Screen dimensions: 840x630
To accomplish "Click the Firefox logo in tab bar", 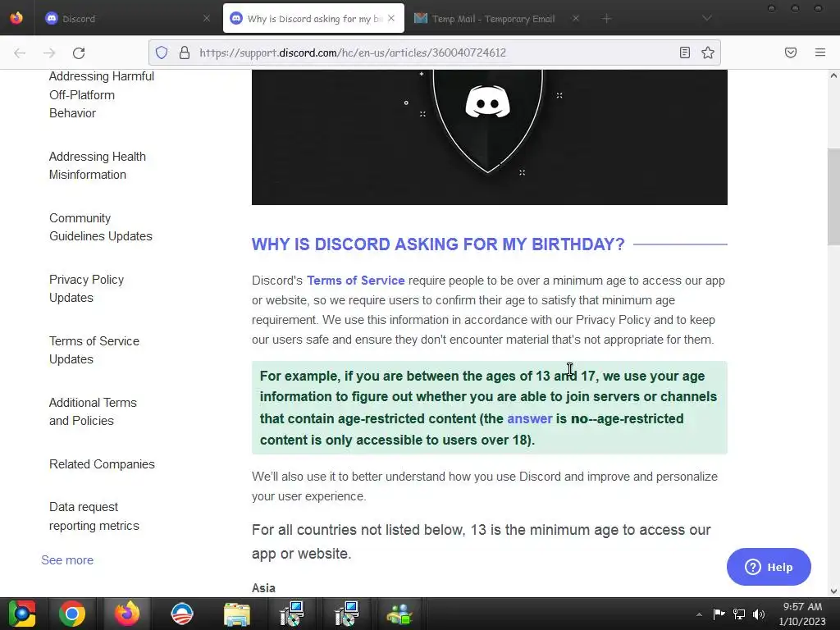I will (16, 18).
